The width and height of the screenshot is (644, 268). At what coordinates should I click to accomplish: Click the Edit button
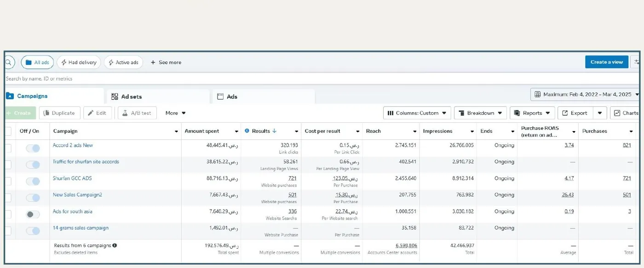click(98, 113)
